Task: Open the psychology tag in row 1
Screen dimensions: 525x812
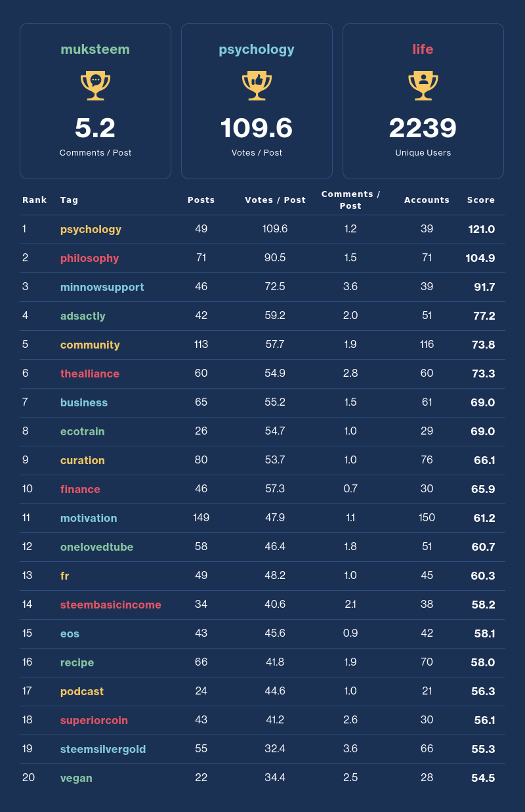Action: coord(91,230)
